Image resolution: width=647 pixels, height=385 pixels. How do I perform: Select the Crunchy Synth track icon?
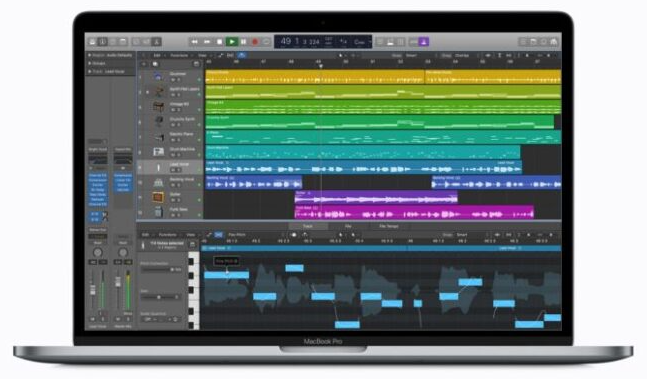(x=158, y=121)
